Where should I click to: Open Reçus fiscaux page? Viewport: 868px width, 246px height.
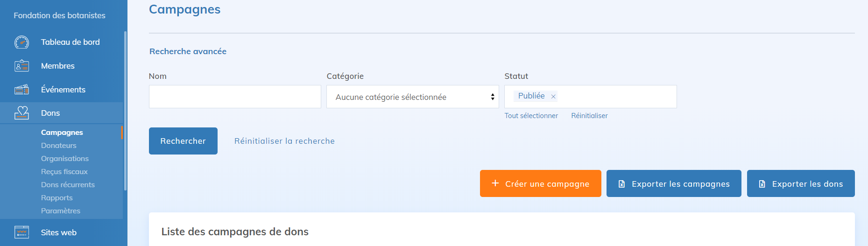(64, 172)
